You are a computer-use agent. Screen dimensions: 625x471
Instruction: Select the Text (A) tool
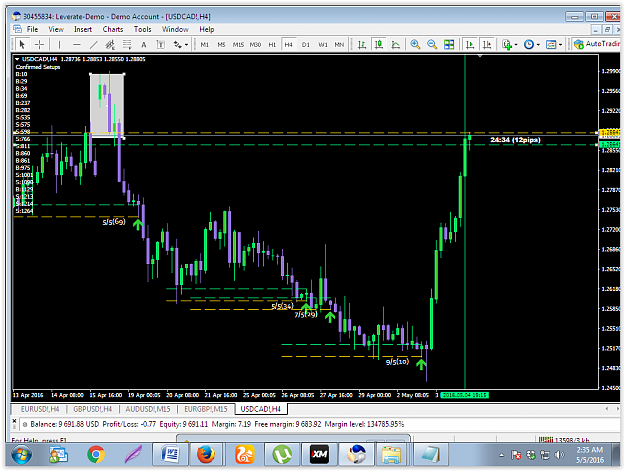tap(143, 45)
